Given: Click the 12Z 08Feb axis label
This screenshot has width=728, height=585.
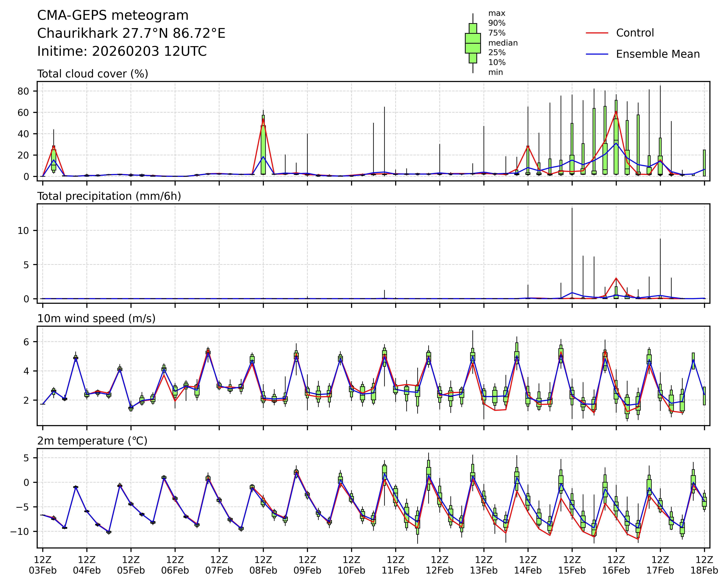Looking at the screenshot, I should tap(263, 565).
